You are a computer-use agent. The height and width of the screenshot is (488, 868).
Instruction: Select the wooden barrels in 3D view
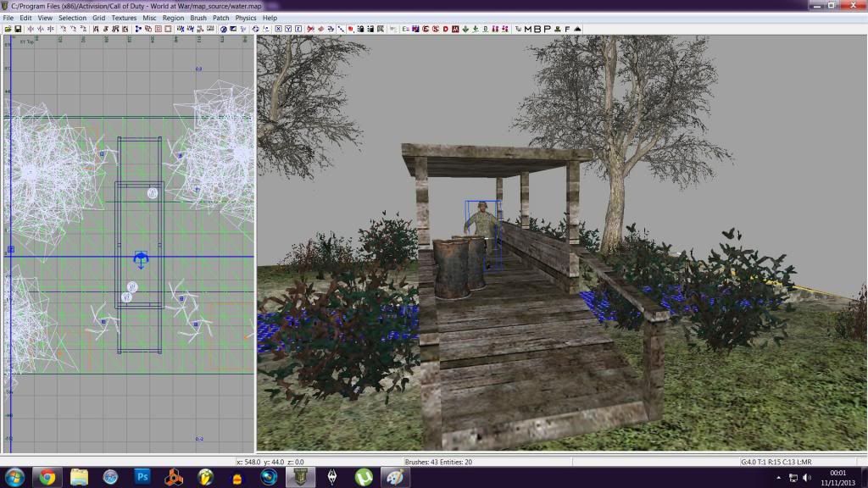pyautogui.click(x=459, y=267)
